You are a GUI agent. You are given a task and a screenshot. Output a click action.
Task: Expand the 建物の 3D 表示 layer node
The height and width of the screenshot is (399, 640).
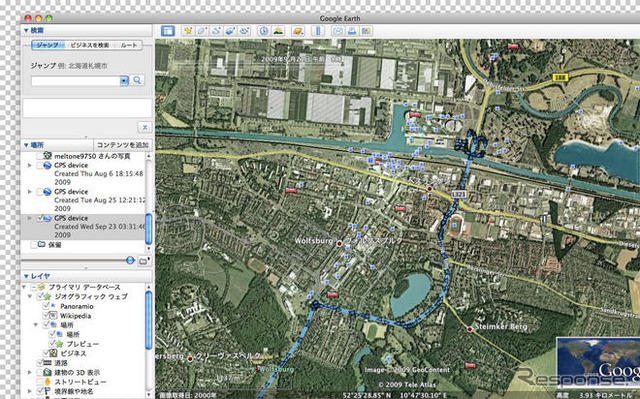coord(29,372)
